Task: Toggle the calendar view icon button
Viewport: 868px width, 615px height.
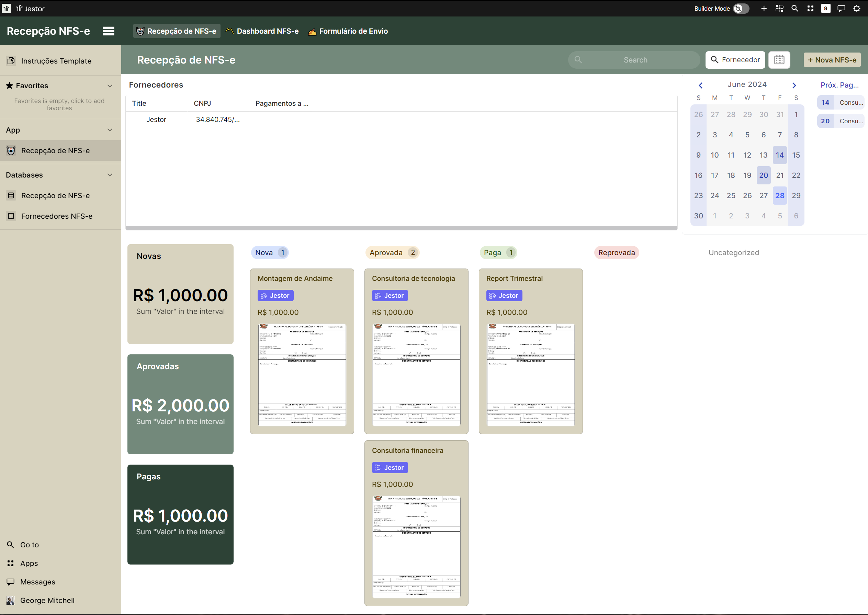Action: (x=779, y=60)
